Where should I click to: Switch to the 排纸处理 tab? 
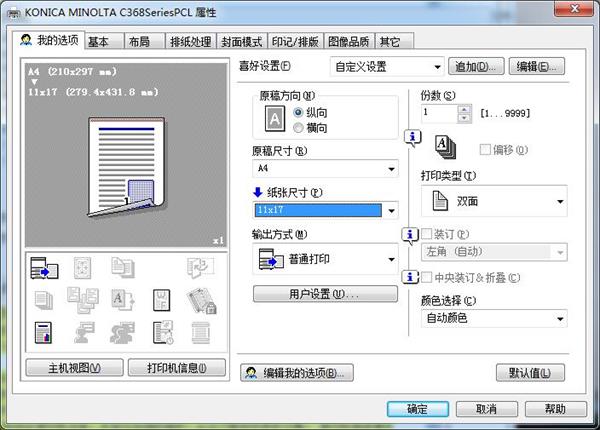191,41
